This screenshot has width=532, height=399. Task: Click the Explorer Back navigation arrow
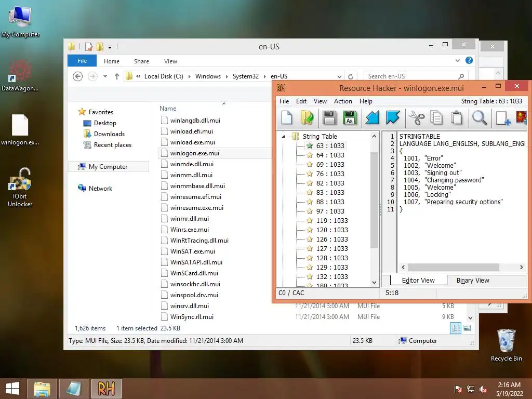(78, 76)
